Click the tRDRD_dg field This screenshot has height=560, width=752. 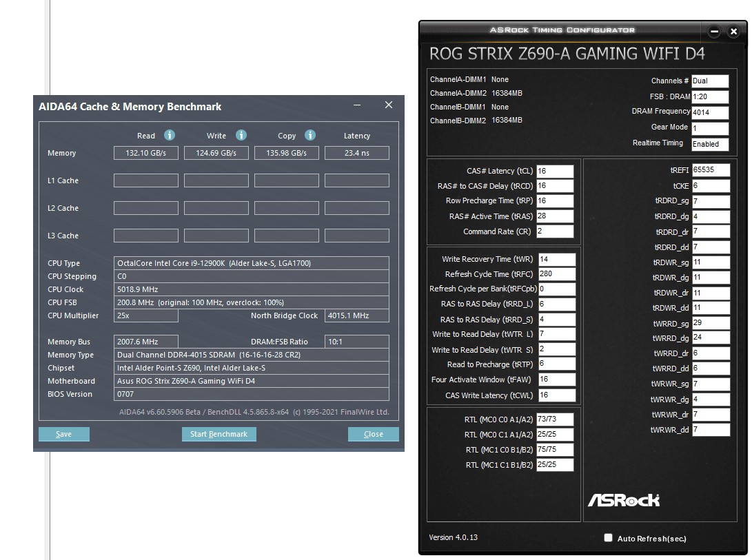click(711, 217)
